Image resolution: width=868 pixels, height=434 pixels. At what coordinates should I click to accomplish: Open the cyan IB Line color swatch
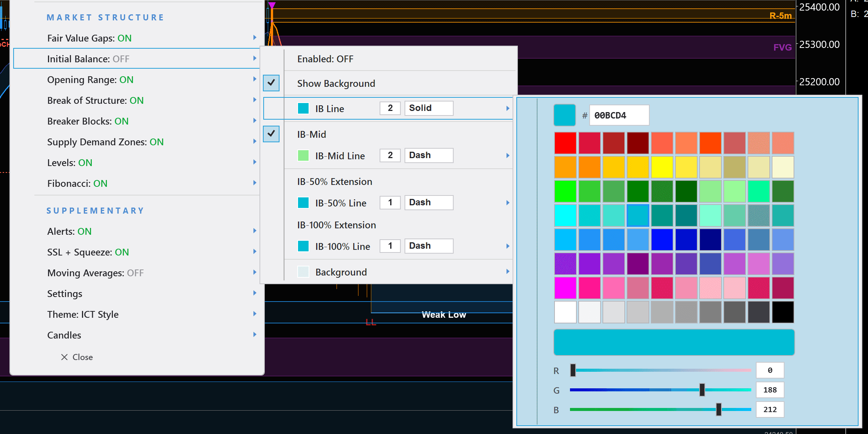point(303,108)
